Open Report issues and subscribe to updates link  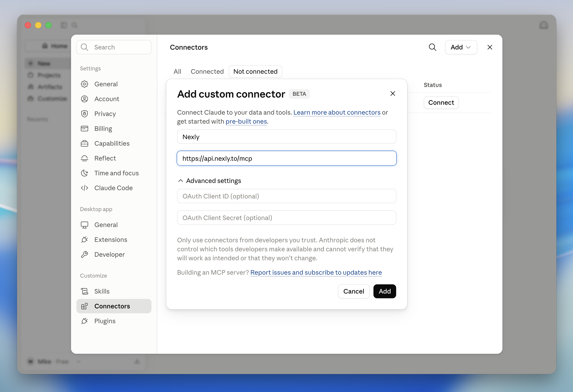tap(316, 272)
